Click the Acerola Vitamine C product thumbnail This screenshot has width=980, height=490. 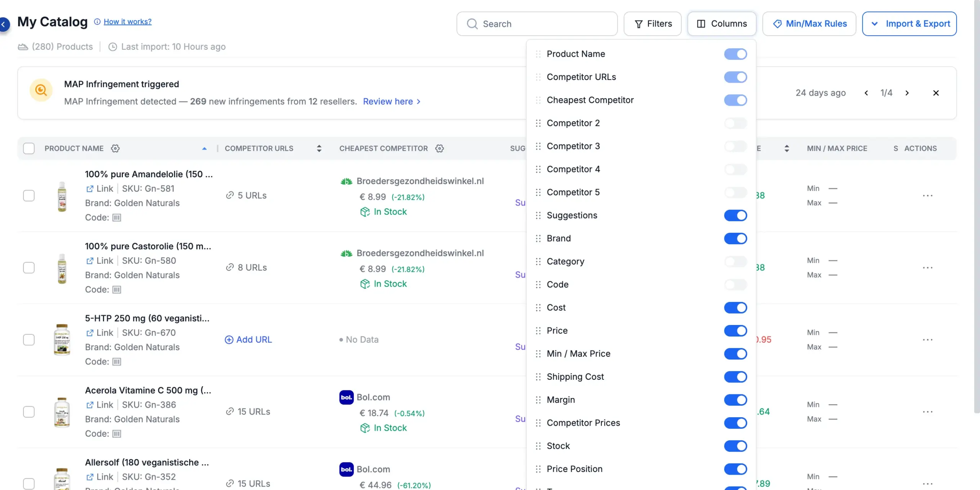[x=62, y=412]
